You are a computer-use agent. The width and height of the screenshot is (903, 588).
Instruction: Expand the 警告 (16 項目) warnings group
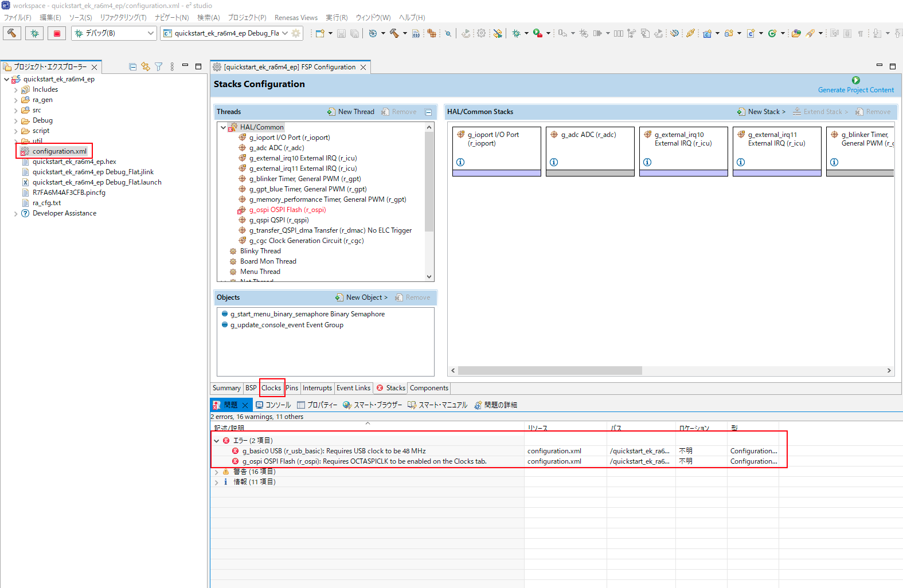tap(217, 472)
